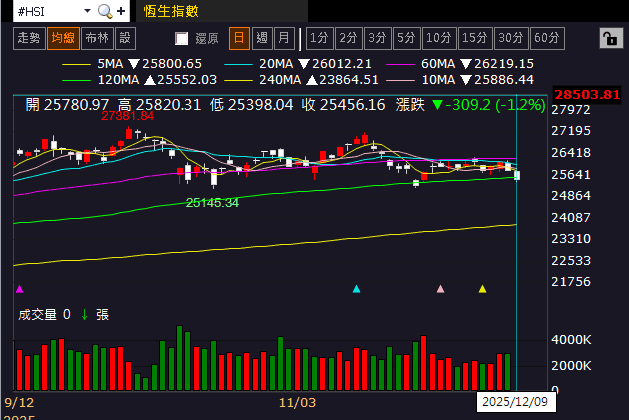
Task: Click the 20MA value 26012.21
Action: [x=342, y=64]
